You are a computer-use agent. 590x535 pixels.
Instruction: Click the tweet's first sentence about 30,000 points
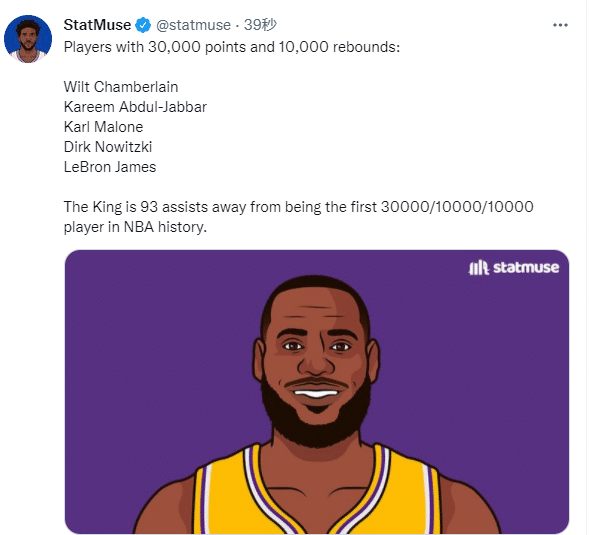coord(232,47)
